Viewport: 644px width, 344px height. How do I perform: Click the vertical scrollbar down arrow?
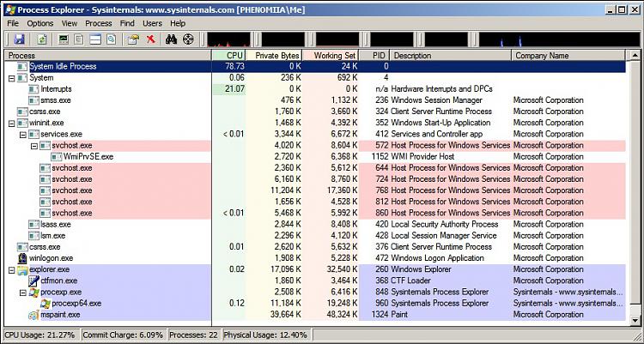pyautogui.click(x=635, y=320)
